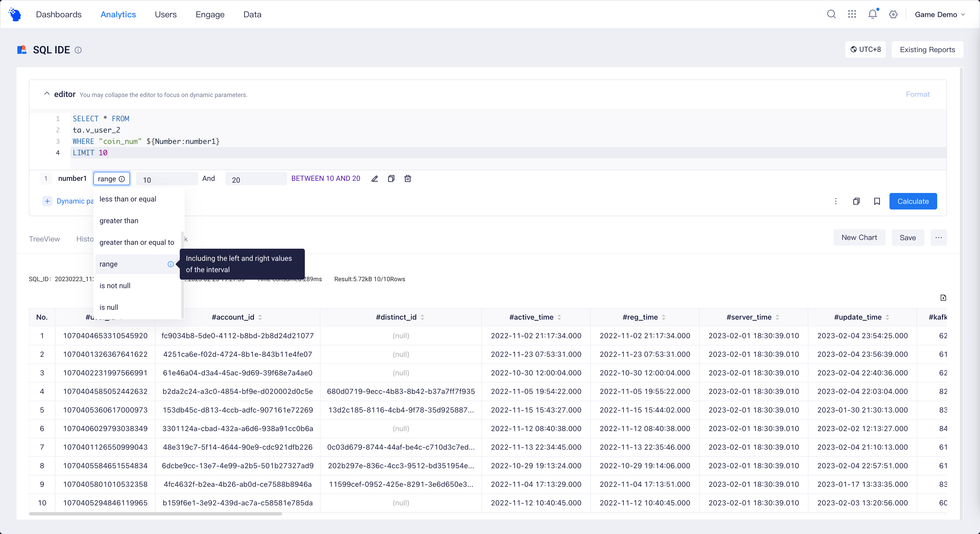Click info icon on range dropdown option
Image resolution: width=980 pixels, height=534 pixels.
171,264
